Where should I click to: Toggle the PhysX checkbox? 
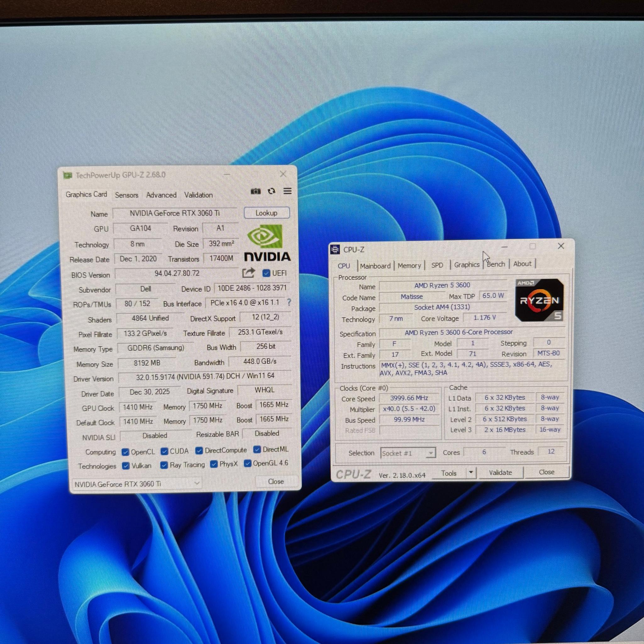pos(214,464)
